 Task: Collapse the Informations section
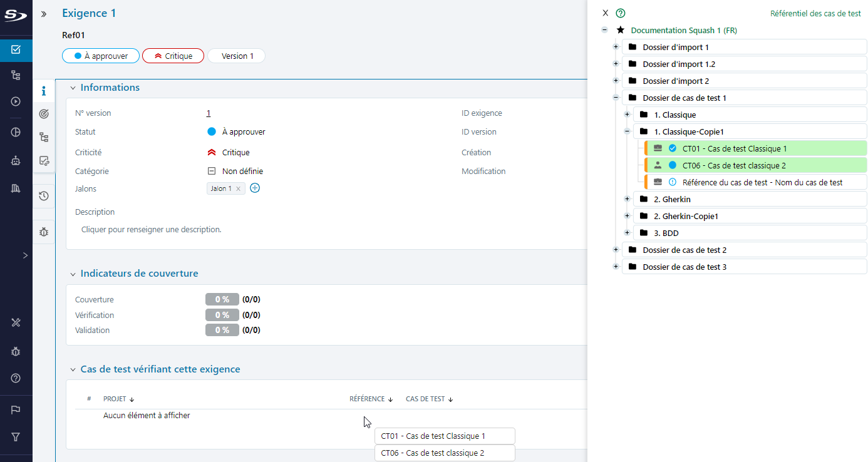pos(73,88)
